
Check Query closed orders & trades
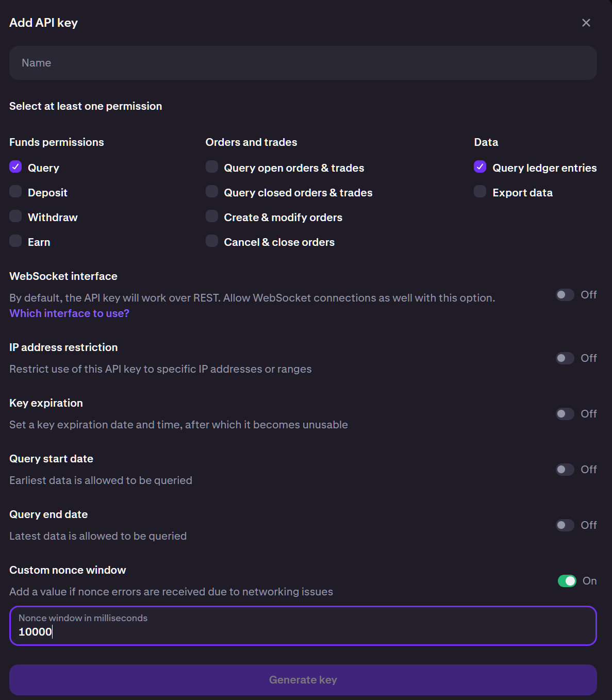[x=212, y=192]
